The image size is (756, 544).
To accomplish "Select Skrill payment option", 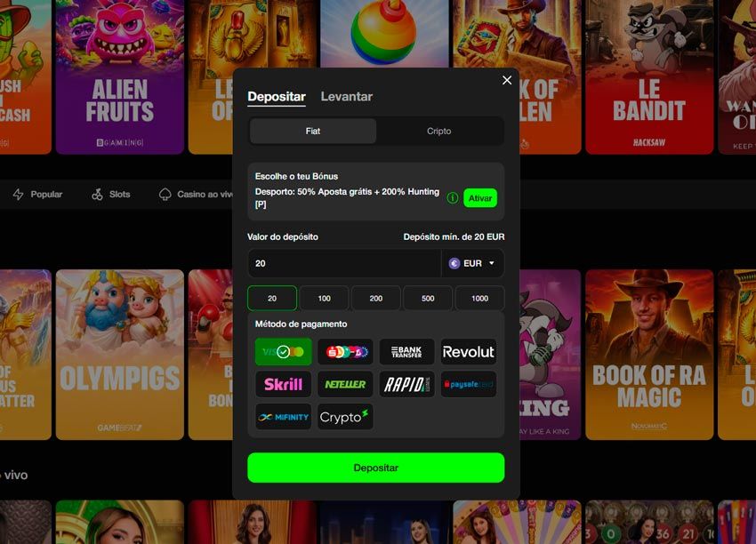I will point(283,384).
